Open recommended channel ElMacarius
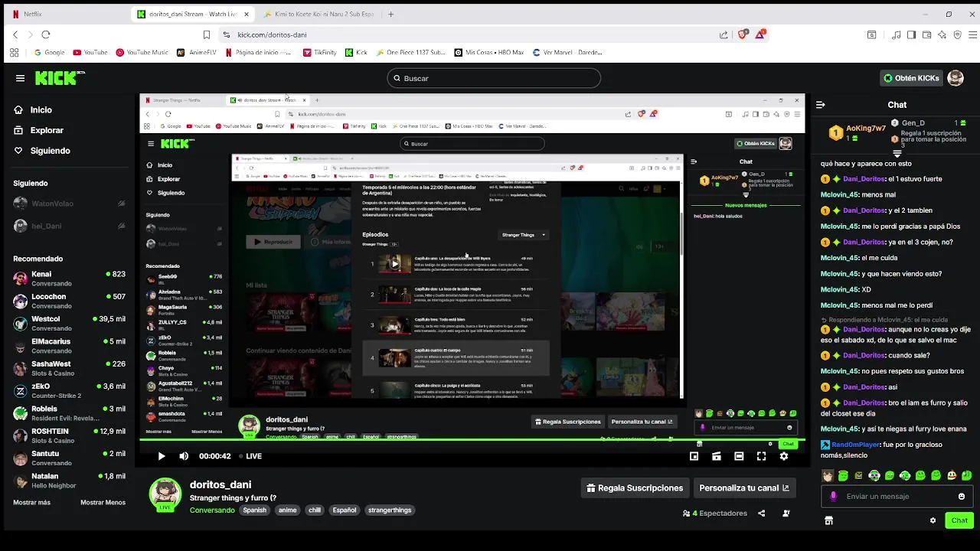Screen dimensions: 980x551 [69, 346]
